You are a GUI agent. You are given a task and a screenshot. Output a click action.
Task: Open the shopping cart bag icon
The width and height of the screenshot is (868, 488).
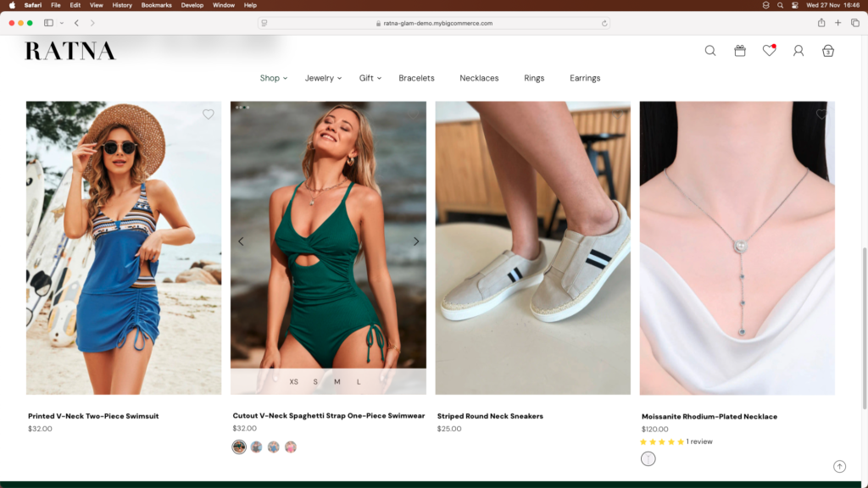coord(827,51)
